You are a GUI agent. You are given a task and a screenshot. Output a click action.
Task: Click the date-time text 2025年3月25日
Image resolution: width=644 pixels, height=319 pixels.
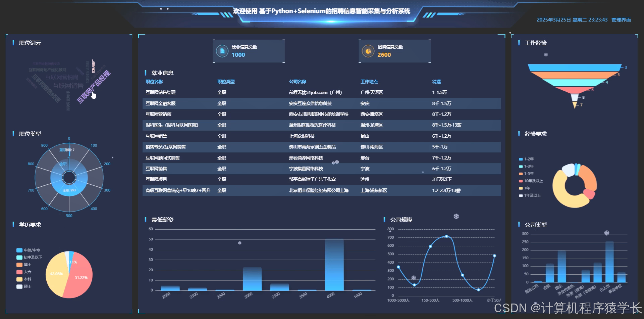(554, 20)
